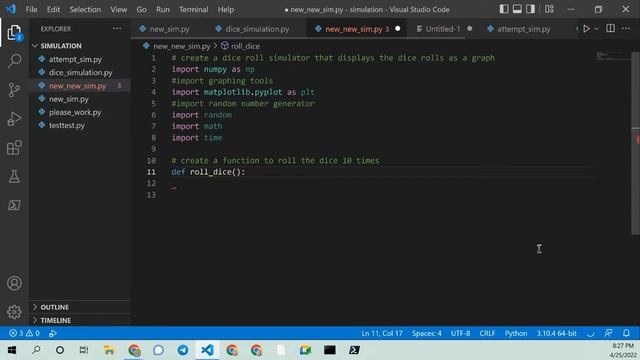Open the Edit menu
640x360 pixels.
click(53, 9)
